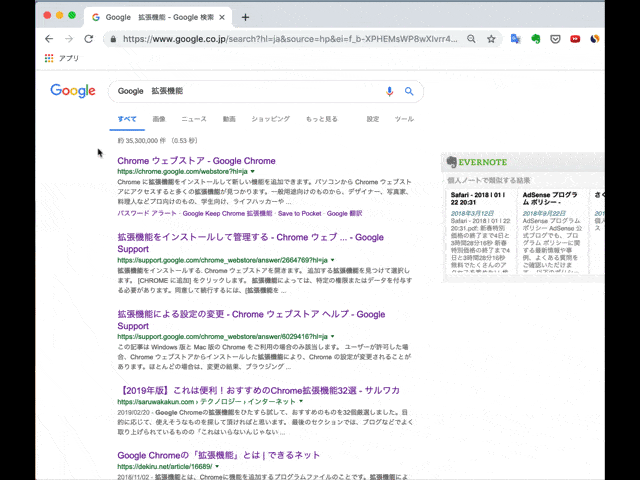Open the Google Translate extension icon

point(516,39)
